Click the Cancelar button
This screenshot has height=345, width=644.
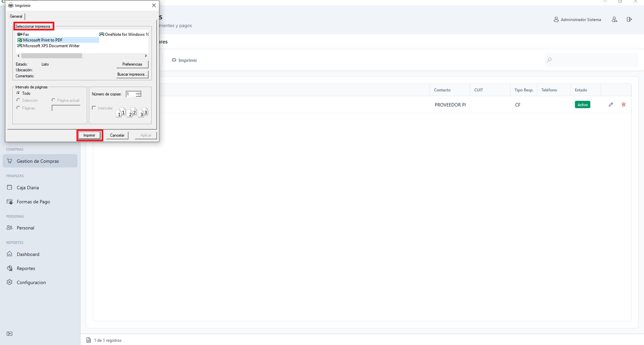coord(117,135)
